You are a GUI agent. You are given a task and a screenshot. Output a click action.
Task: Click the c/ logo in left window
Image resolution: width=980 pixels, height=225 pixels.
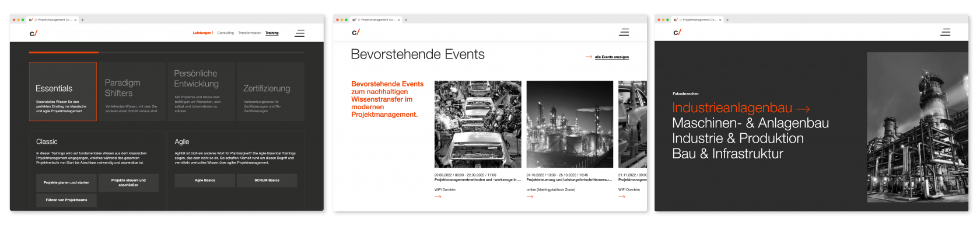tap(33, 33)
